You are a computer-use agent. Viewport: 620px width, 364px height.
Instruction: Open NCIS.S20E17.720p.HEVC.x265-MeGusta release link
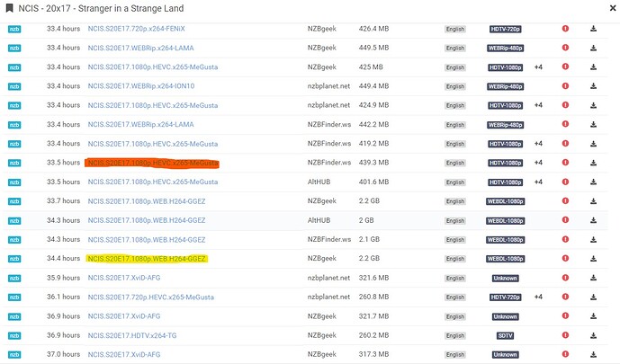click(x=150, y=297)
